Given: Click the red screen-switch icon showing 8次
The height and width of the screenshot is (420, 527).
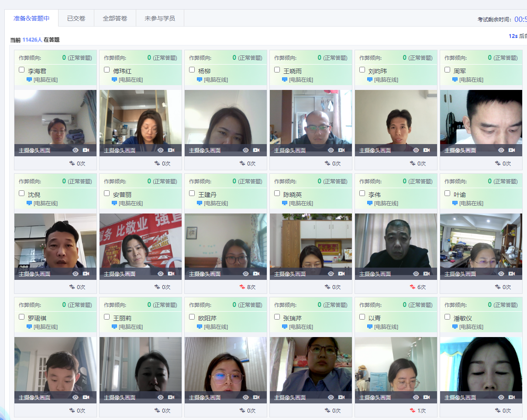Looking at the screenshot, I should click(242, 287).
